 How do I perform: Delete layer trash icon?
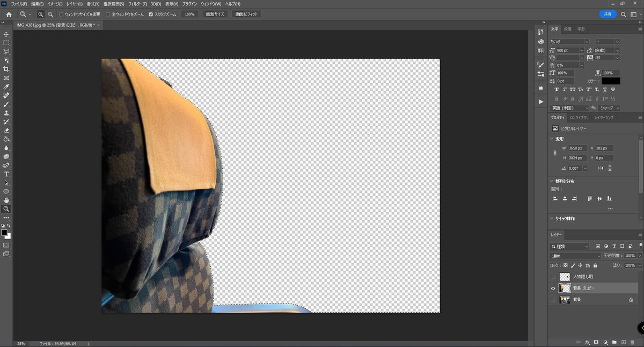pos(632,342)
